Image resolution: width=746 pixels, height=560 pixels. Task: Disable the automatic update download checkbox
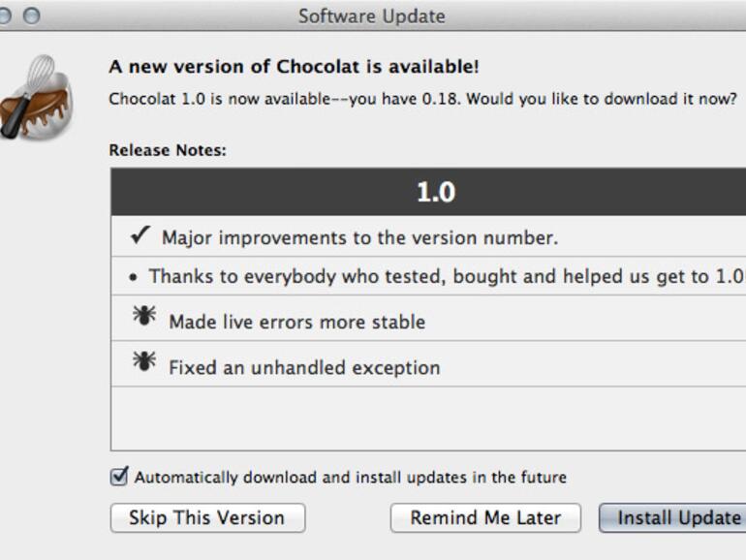coord(120,477)
